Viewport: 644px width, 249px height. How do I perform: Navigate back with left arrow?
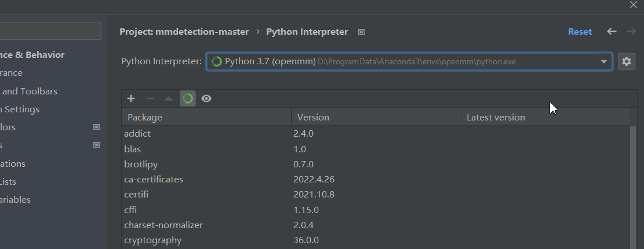[x=612, y=31]
